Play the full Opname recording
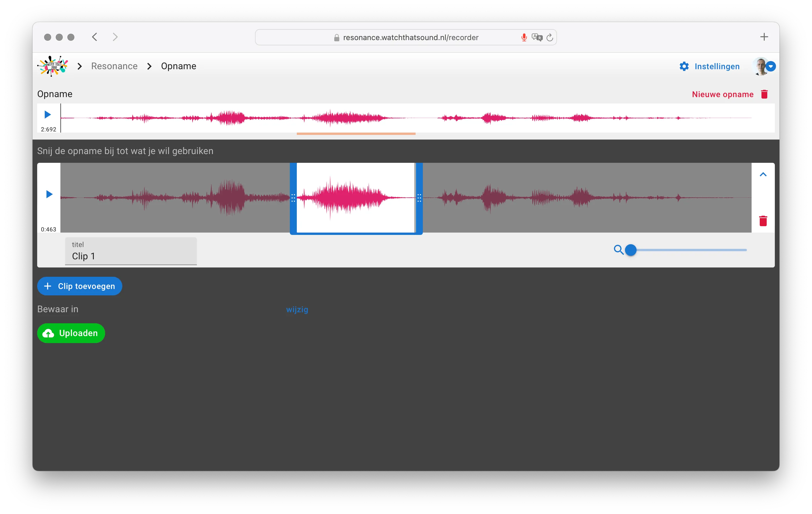Screen dimensions: 812x514 [47, 115]
